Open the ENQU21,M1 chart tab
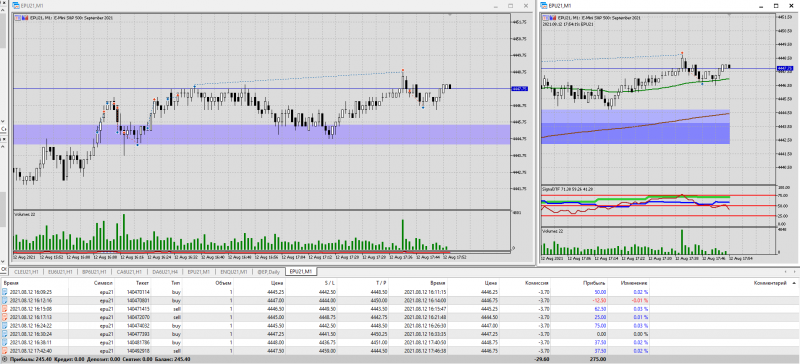 pyautogui.click(x=234, y=272)
